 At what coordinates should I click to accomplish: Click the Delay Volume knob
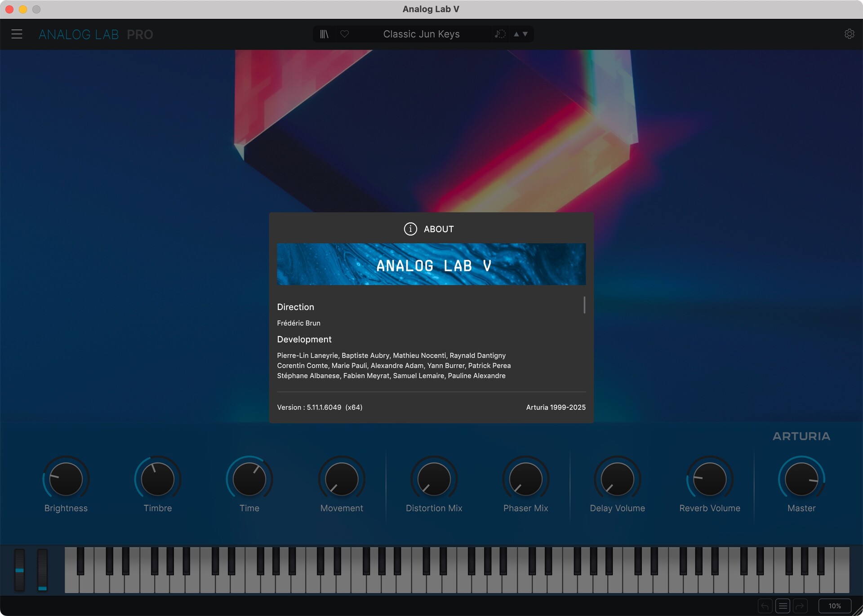point(617,479)
